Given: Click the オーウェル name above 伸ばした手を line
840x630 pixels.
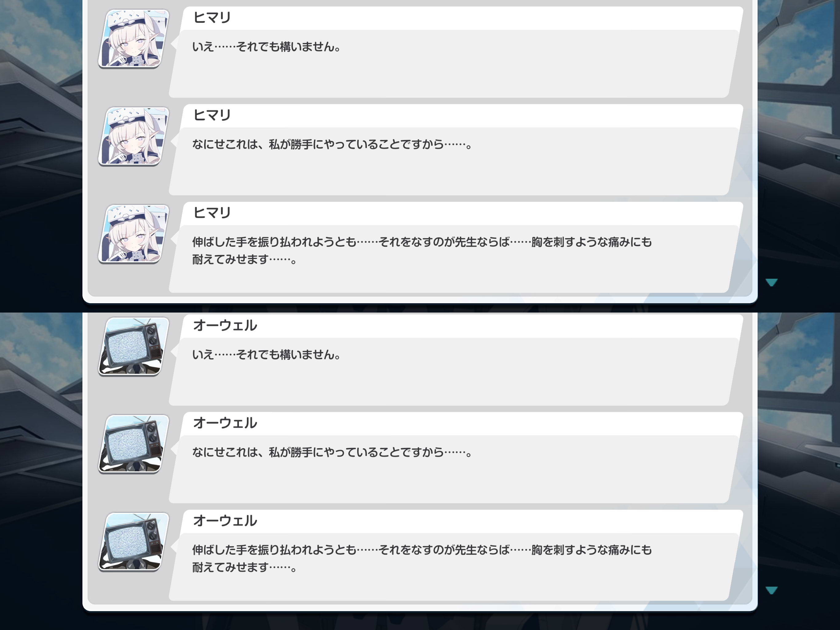Looking at the screenshot, I should tap(225, 520).
